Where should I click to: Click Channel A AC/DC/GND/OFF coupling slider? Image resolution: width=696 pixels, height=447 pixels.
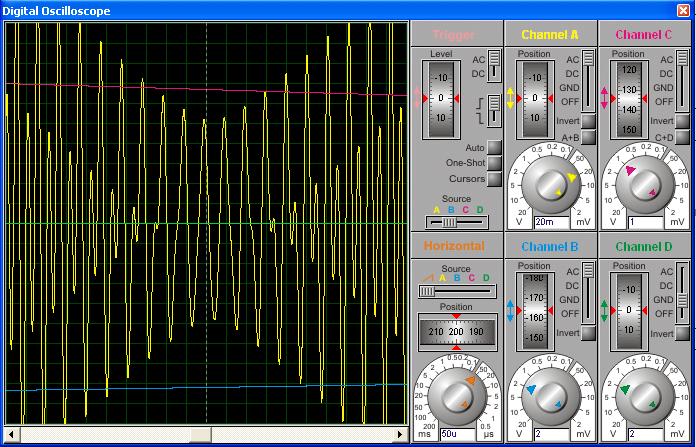click(588, 80)
